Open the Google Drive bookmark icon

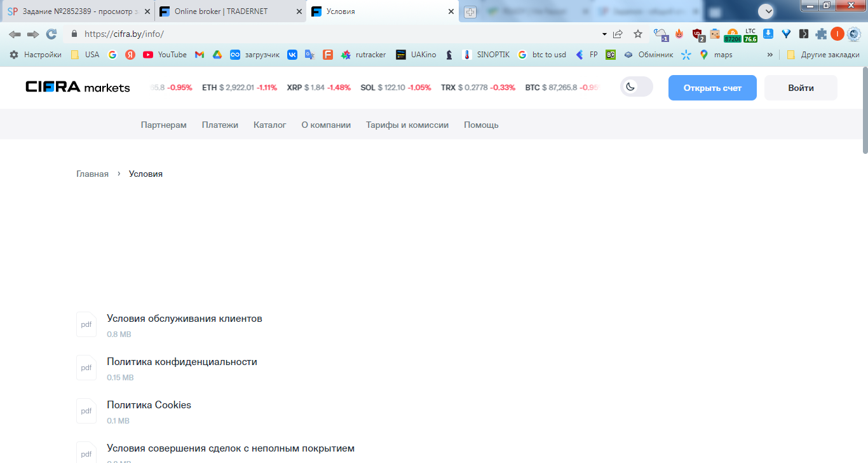[217, 55]
